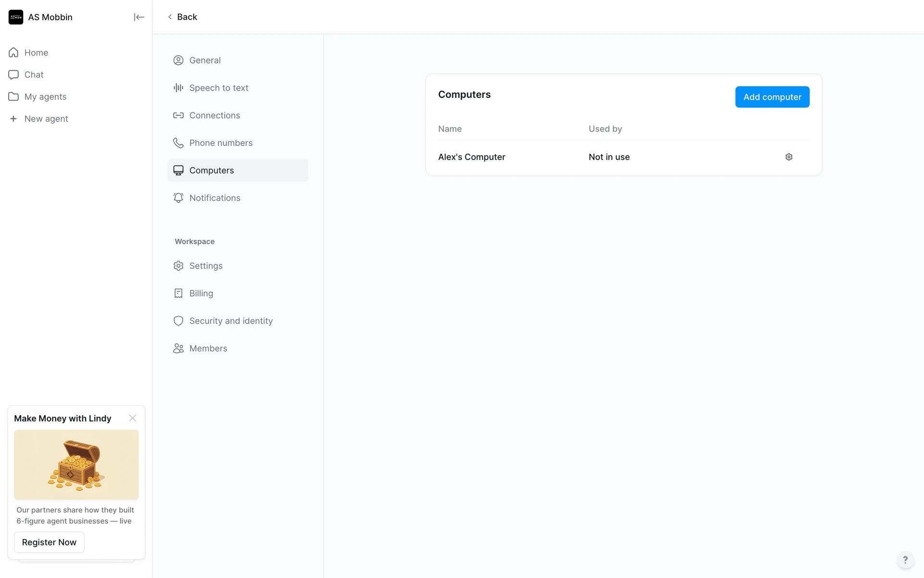Click the treasure chest promo image
This screenshot has width=924, height=578.
[76, 464]
